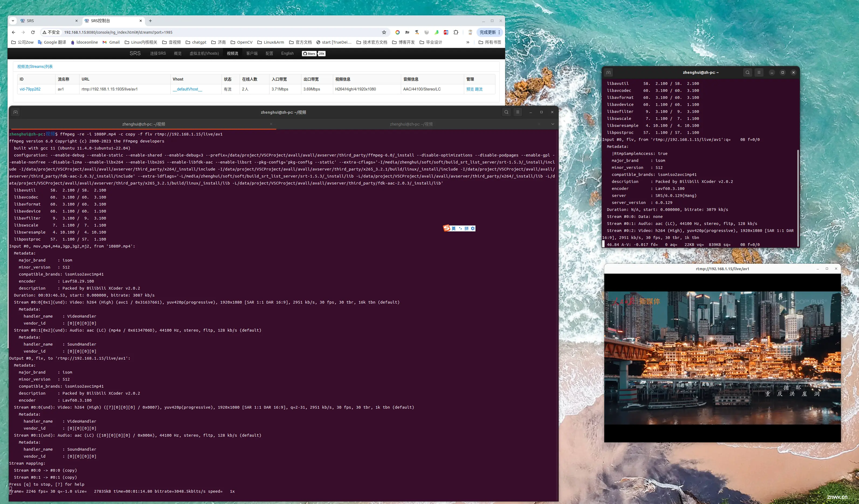Click 预览 to preview stream av1

(x=470, y=89)
